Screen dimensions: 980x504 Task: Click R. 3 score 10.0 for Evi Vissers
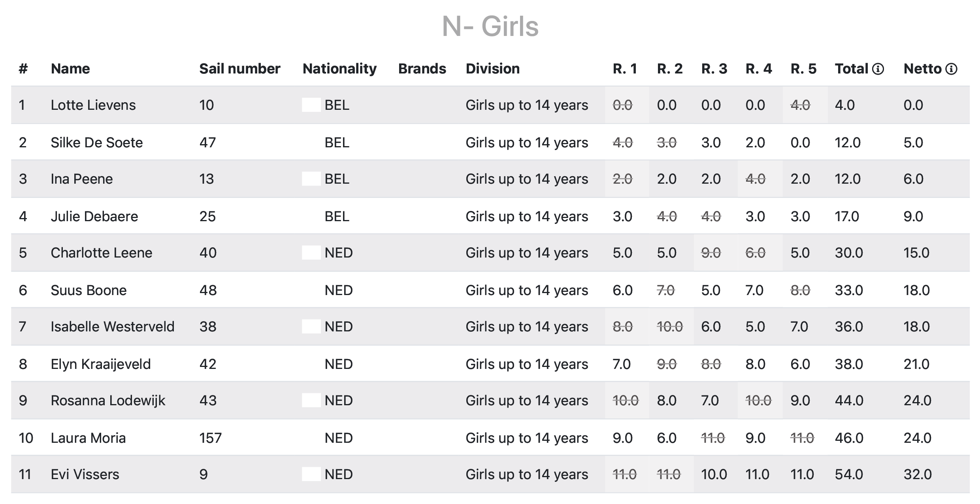click(714, 474)
